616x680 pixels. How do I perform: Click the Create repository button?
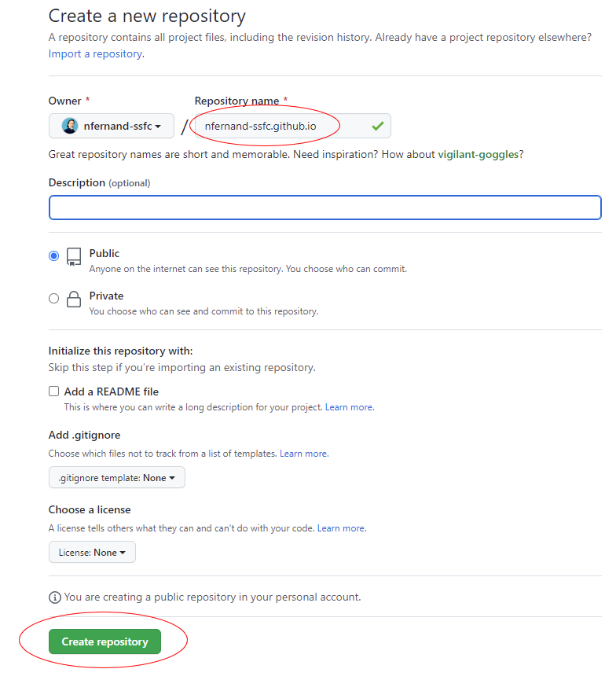(x=105, y=641)
